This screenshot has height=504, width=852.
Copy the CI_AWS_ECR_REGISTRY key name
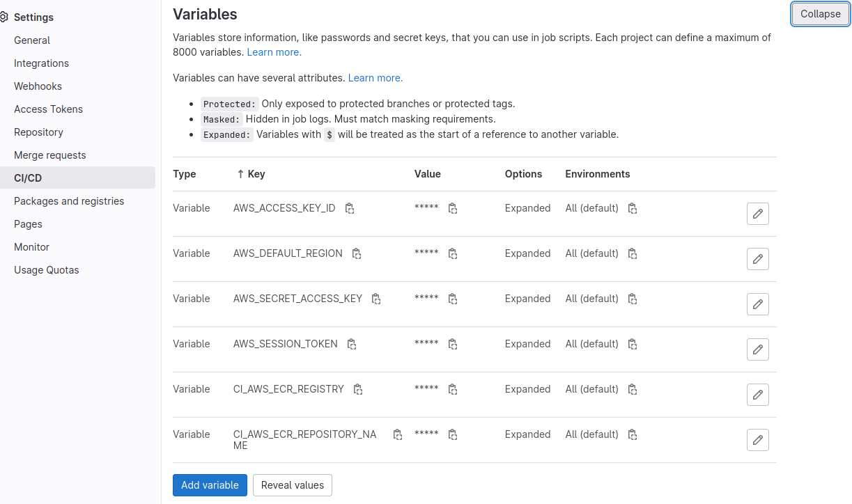pyautogui.click(x=358, y=389)
